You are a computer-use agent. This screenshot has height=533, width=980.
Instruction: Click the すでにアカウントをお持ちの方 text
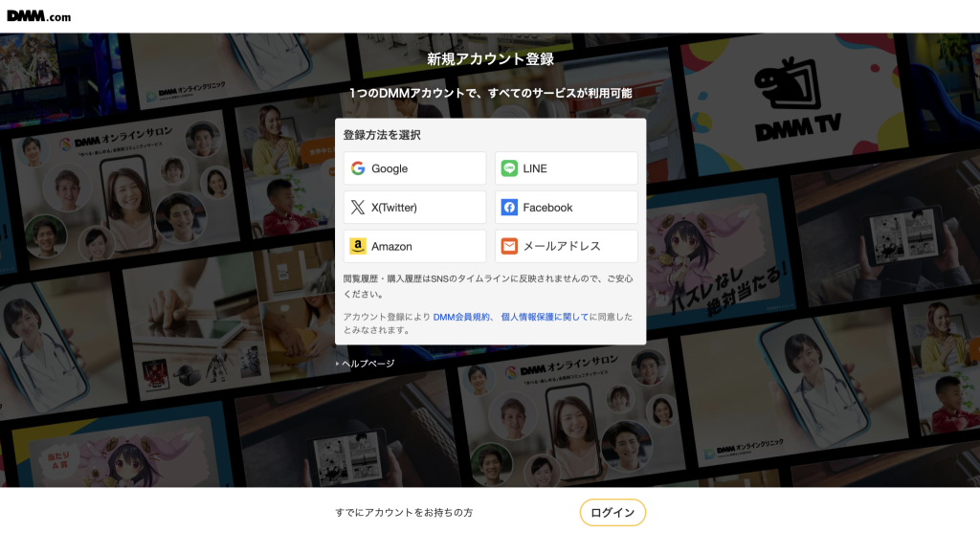[x=404, y=513]
